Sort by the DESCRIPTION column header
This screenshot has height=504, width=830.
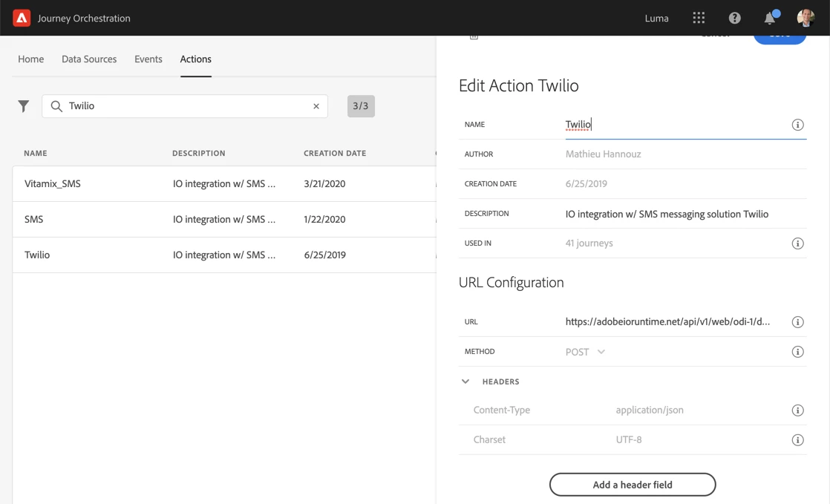coord(198,154)
